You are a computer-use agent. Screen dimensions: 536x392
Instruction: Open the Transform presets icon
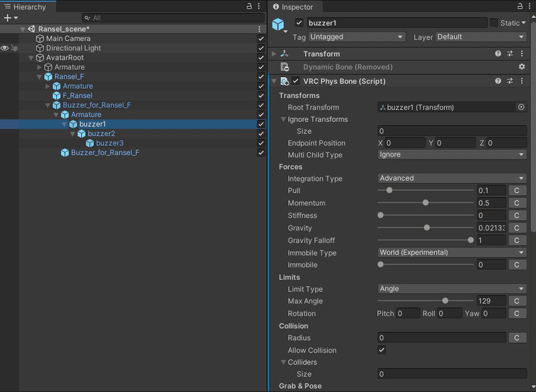(509, 54)
